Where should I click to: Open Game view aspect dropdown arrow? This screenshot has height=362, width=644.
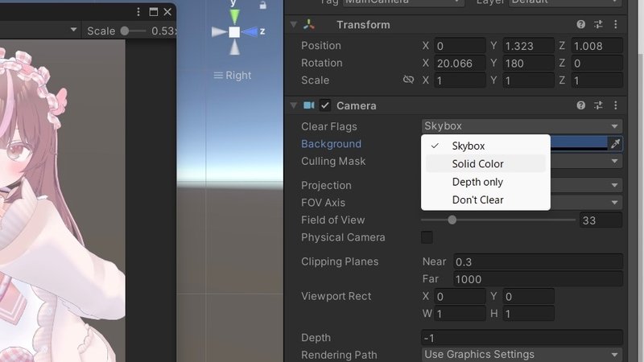click(73, 30)
